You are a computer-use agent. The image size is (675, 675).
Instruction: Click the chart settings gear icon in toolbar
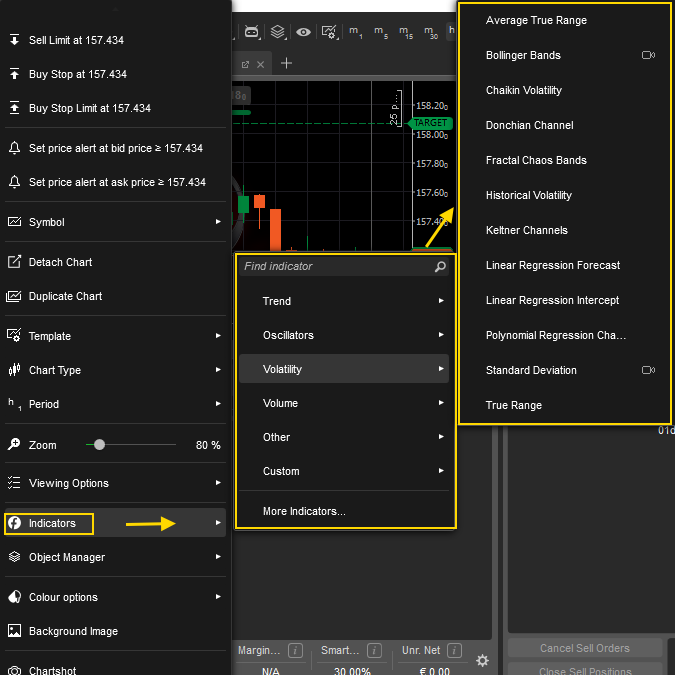tap(329, 32)
